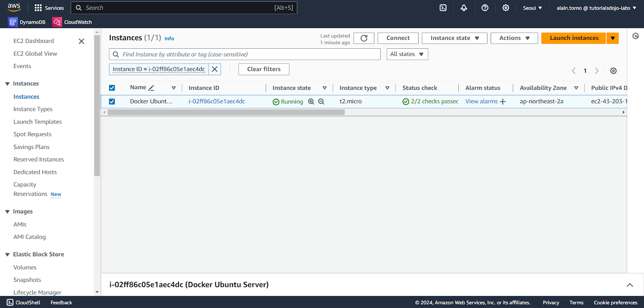Viewport: 644px width, 308px height.
Task: Click Clear filters button
Action: point(264,69)
